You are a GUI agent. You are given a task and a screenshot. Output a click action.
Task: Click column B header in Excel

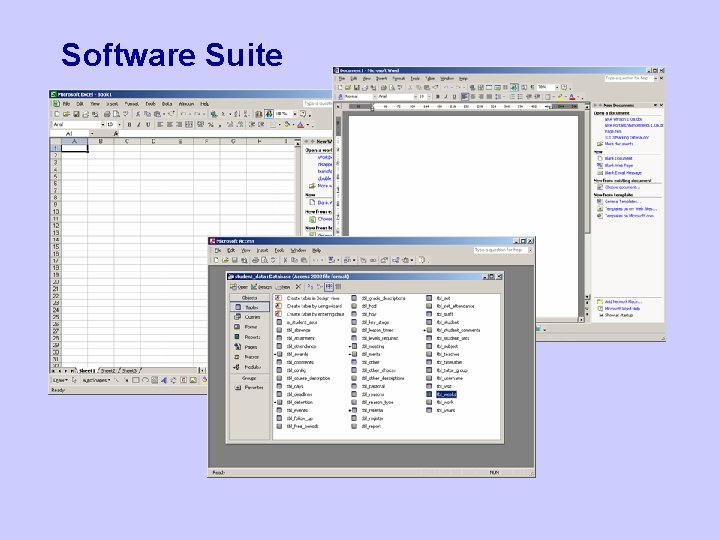(x=101, y=141)
